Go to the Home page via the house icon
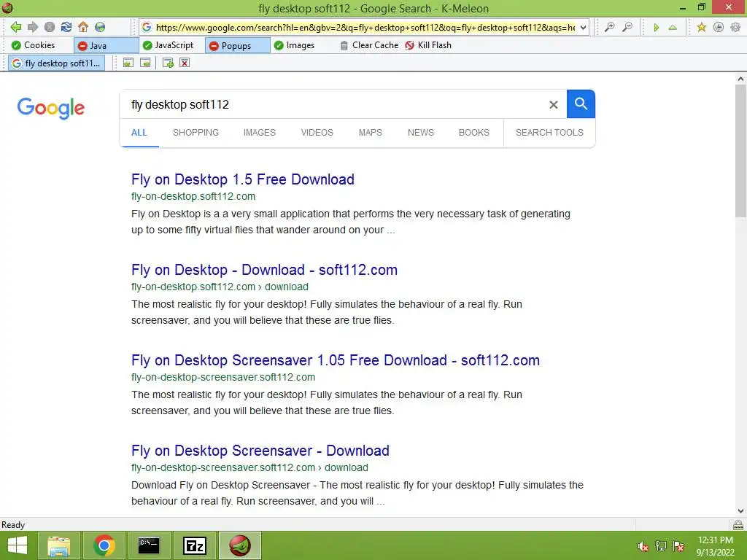Viewport: 747px width, 560px height. (x=83, y=27)
